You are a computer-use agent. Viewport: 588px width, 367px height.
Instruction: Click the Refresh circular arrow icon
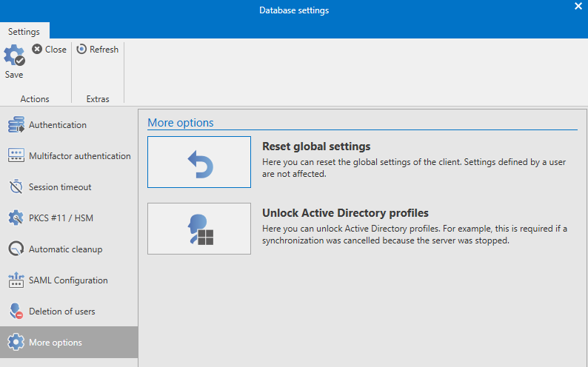click(x=81, y=49)
